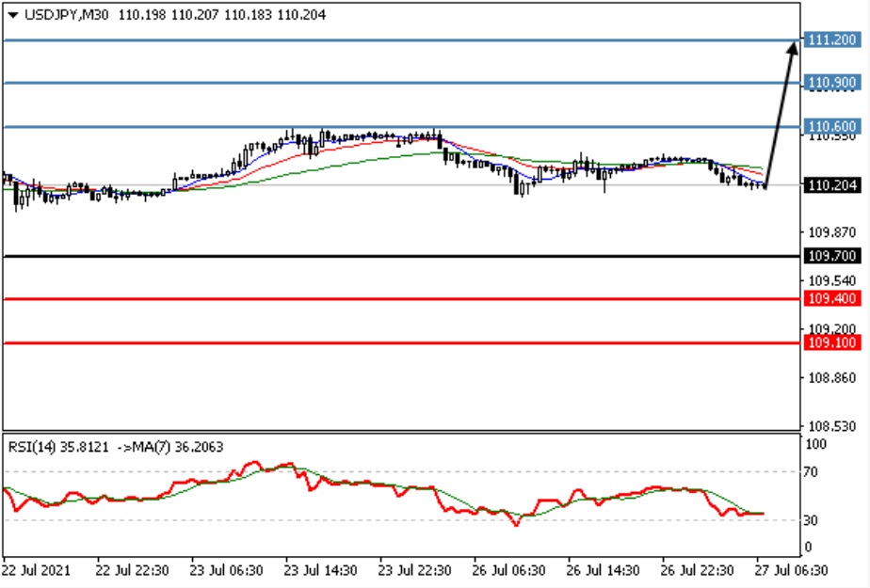Click the RSI scale value 30
Viewport: 870px width, 588px height.
812,520
